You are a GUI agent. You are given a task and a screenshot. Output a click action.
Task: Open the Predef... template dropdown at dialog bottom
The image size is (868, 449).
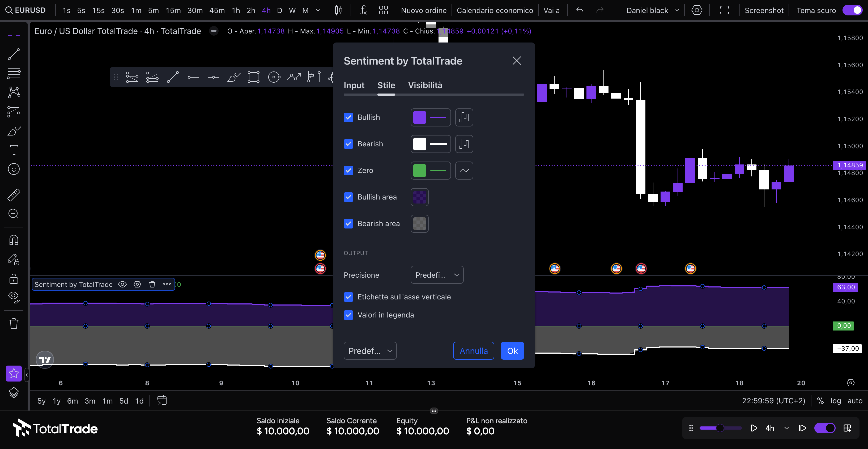370,351
